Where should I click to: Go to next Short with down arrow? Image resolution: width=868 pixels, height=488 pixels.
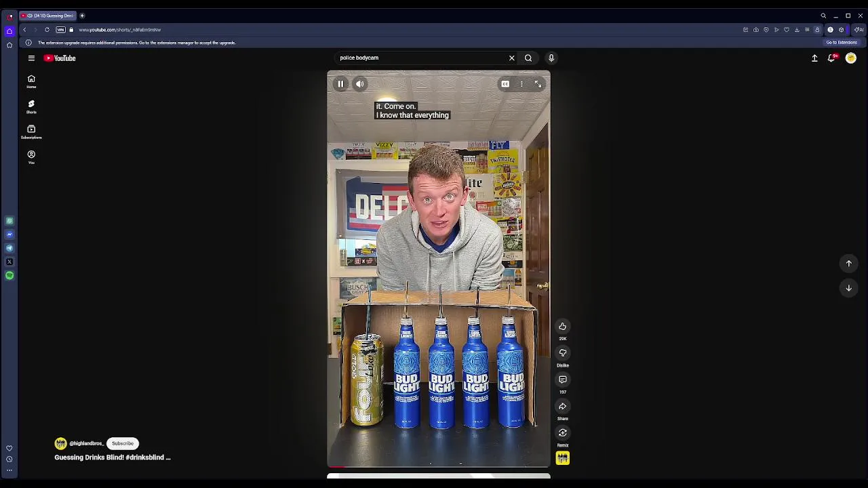pyautogui.click(x=849, y=288)
